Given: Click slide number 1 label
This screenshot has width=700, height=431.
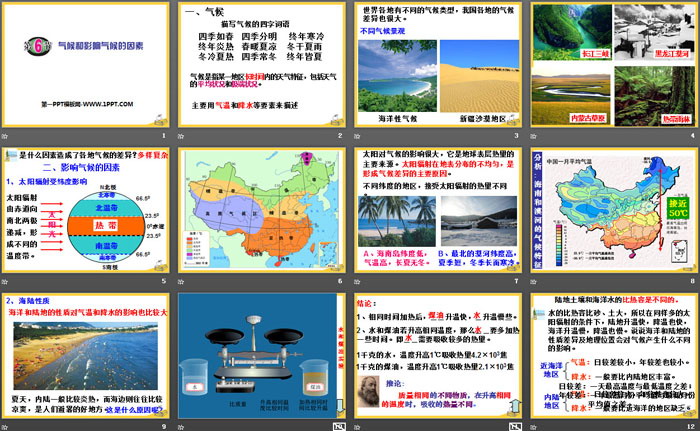Looking at the screenshot, I should [x=164, y=135].
